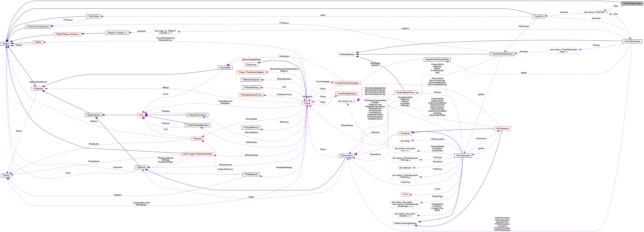The image size is (644, 232).
Task: Open the TDictionary node
Action: click(251, 65)
